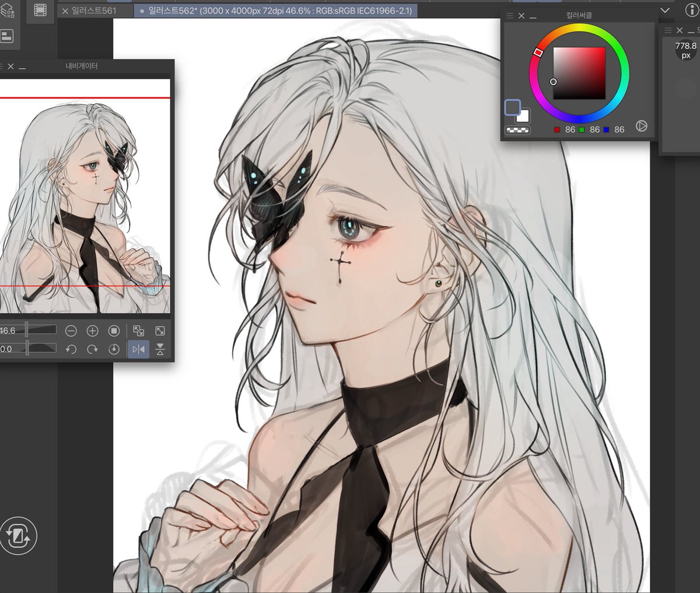Click the hue ring handle on color wheel
The width and height of the screenshot is (700, 593).
click(x=538, y=52)
